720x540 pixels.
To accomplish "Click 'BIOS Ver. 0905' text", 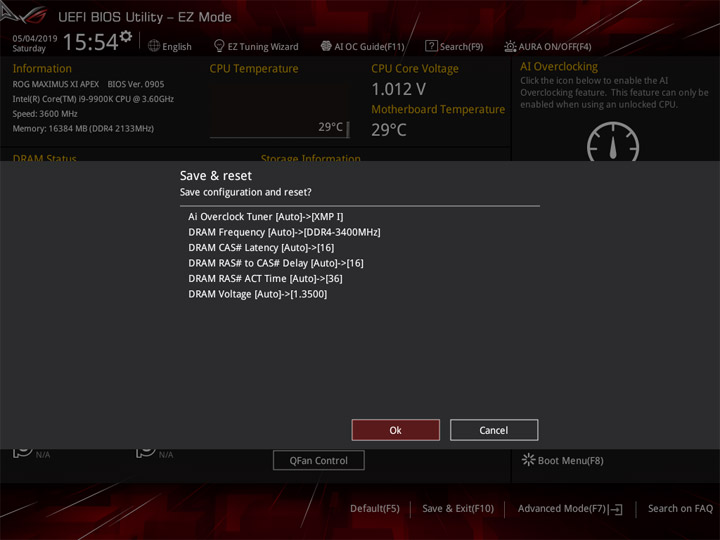I will click(x=135, y=84).
